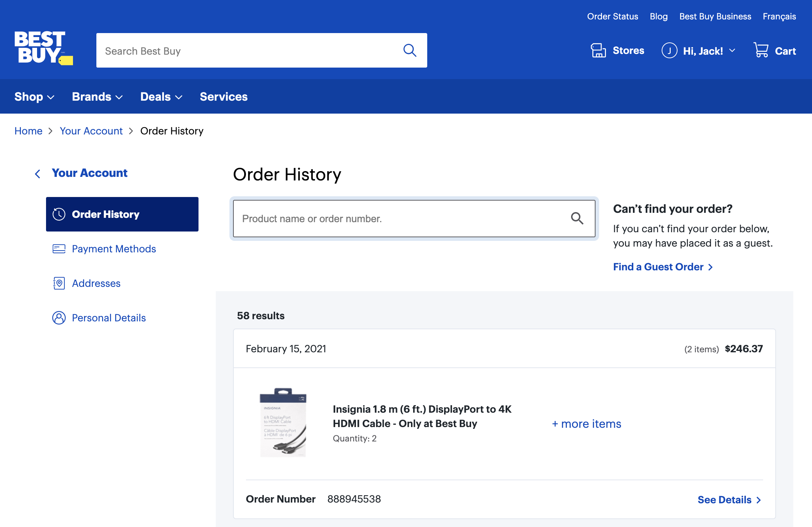
Task: Click the Order History clock icon
Action: (x=59, y=214)
